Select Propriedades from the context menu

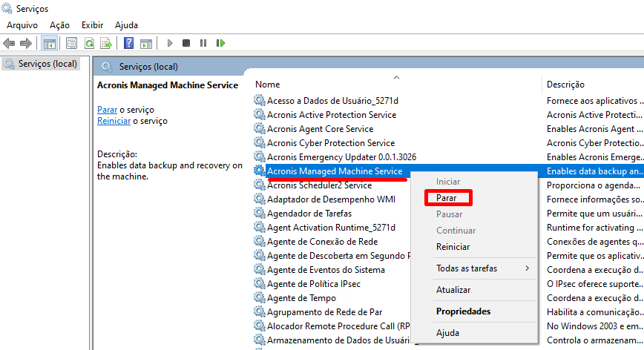tap(463, 311)
